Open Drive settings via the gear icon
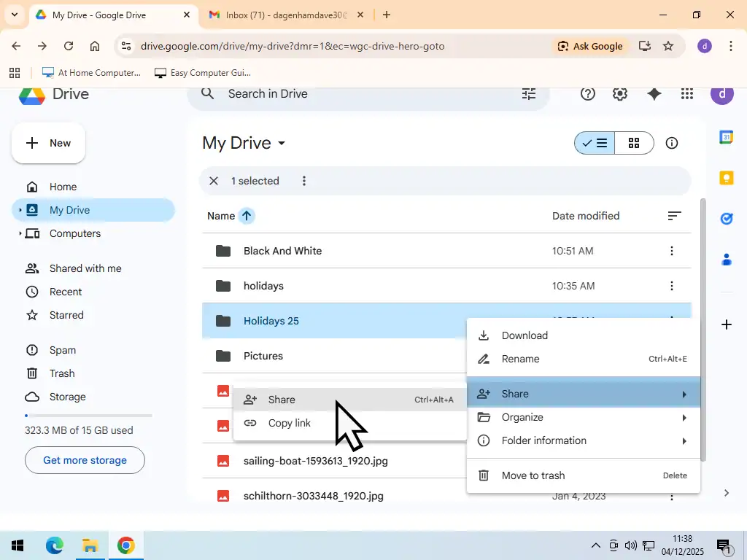This screenshot has height=560, width=747. click(x=619, y=93)
